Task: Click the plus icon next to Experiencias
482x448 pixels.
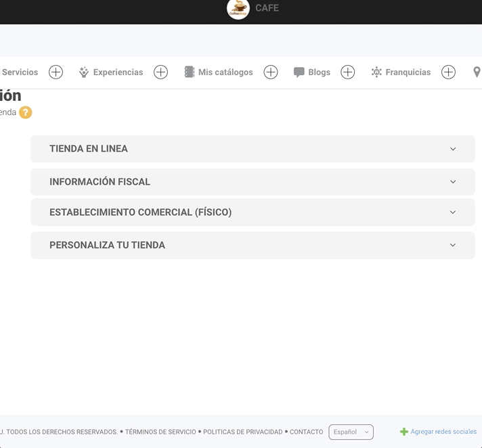Action: (x=160, y=72)
